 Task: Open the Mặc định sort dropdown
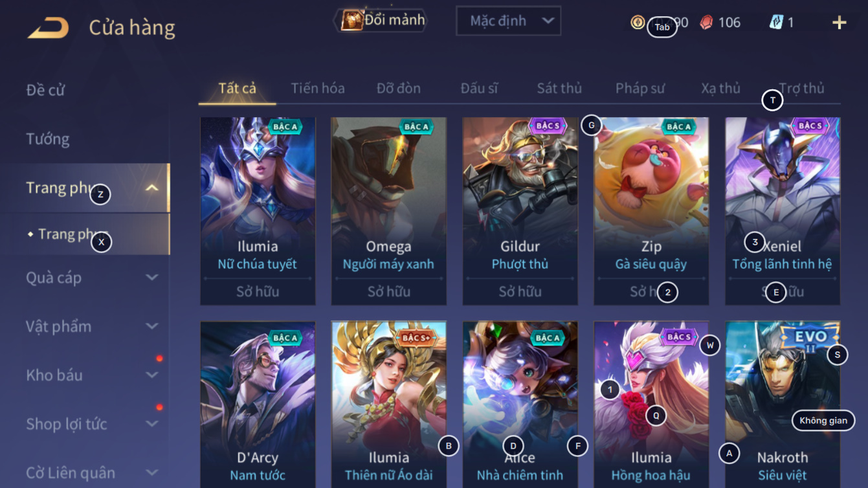click(x=508, y=21)
